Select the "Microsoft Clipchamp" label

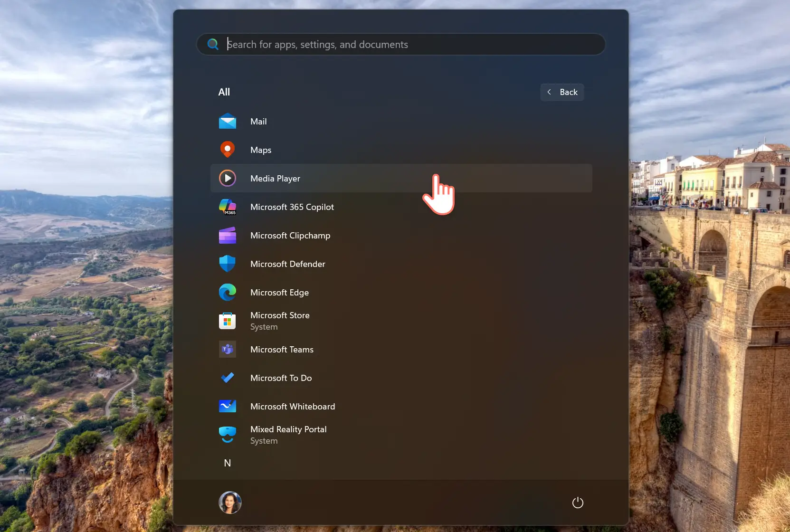tap(290, 236)
